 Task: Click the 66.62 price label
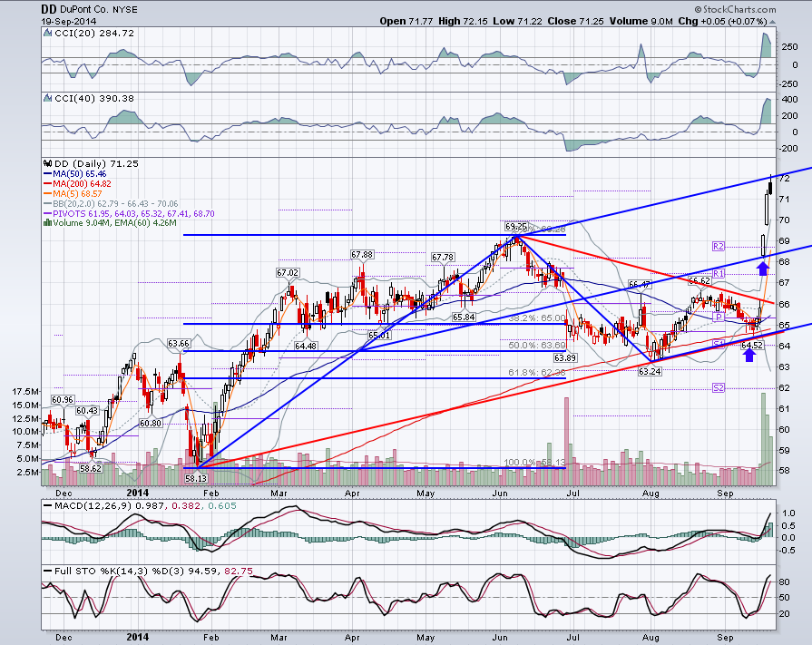tap(699, 280)
